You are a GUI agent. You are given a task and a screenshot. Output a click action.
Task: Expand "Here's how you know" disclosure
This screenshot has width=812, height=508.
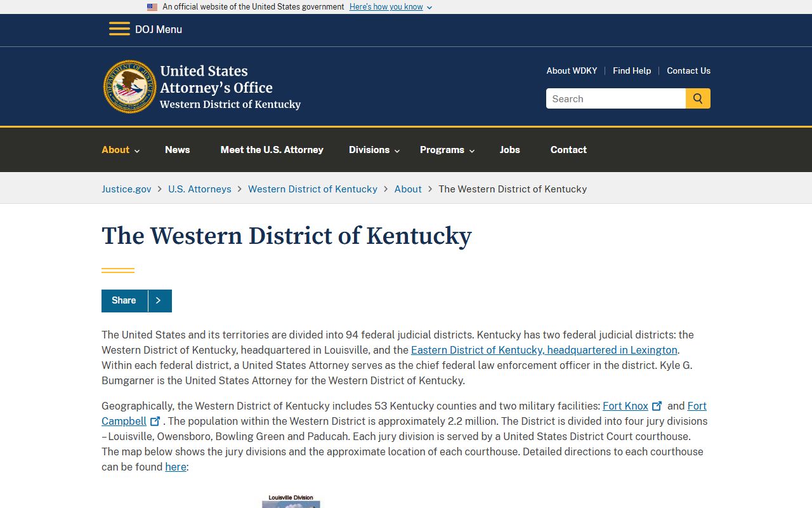click(391, 7)
